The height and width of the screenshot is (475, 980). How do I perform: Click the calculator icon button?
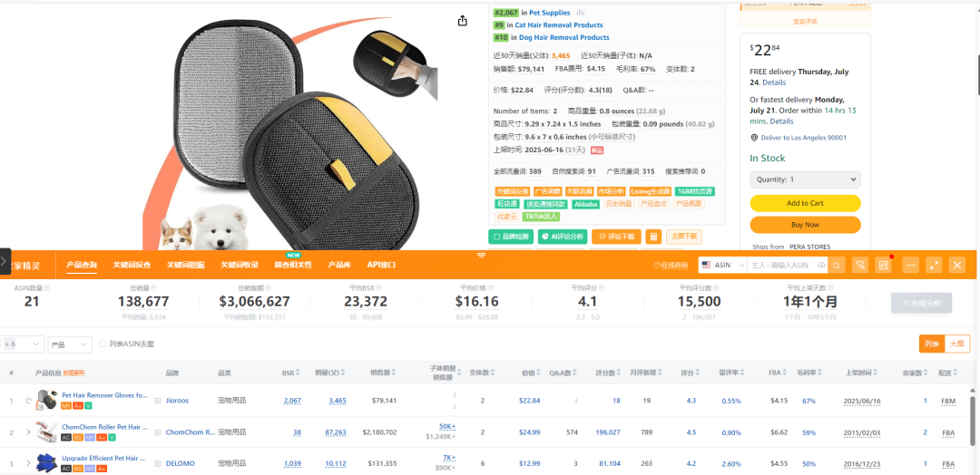click(653, 237)
